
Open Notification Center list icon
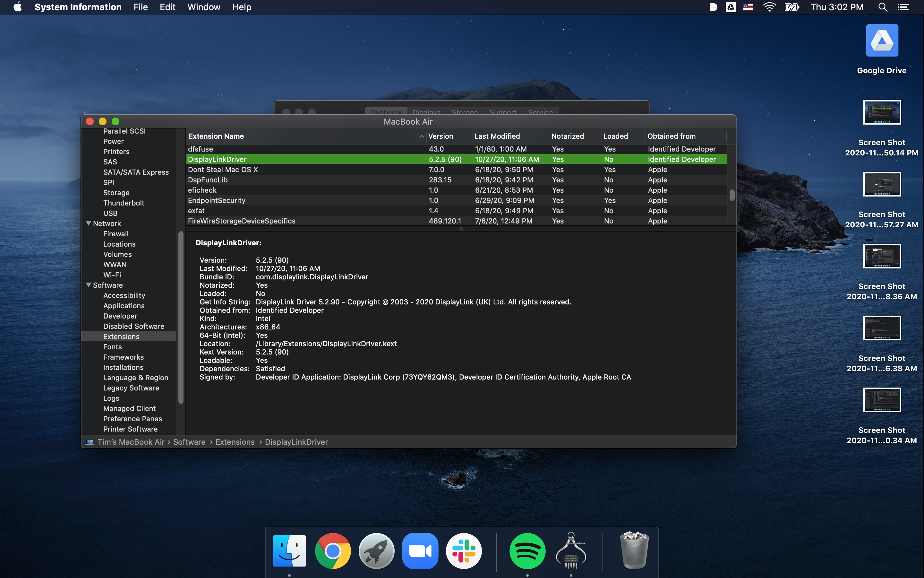903,7
